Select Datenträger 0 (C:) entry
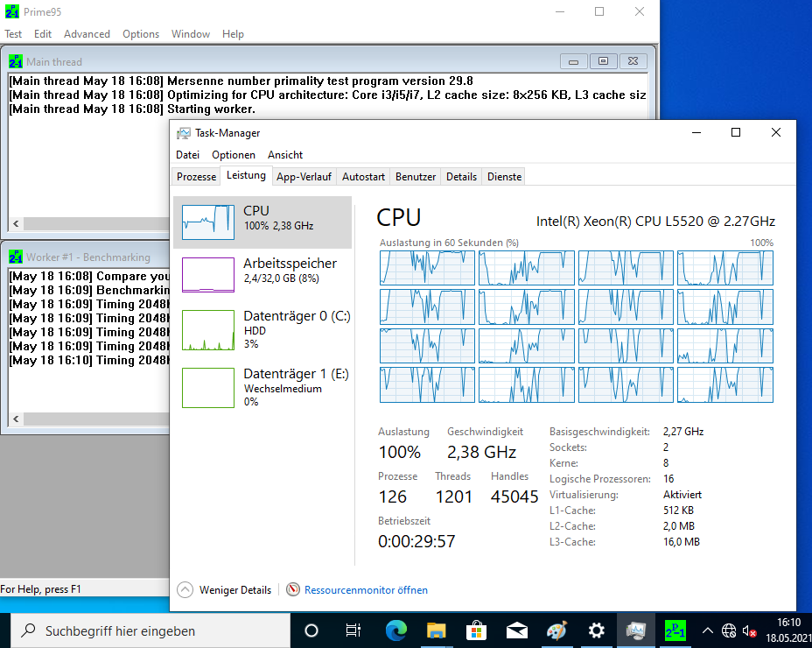Screen dimensions: 812x648 262,330
